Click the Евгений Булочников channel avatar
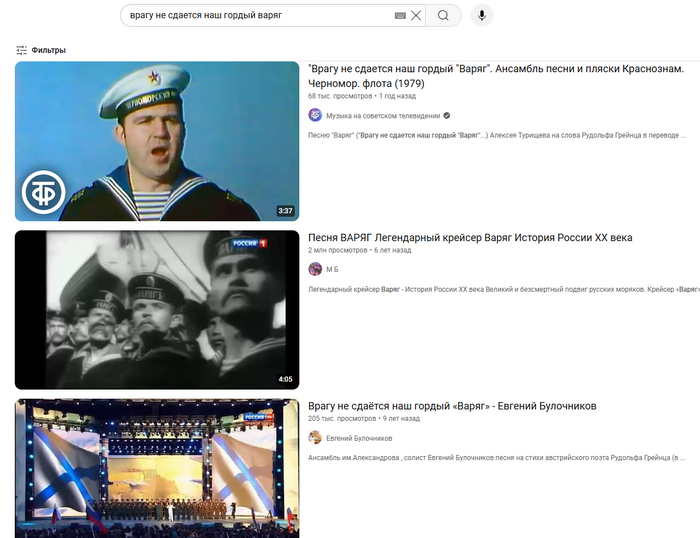700x538 pixels. (x=315, y=438)
